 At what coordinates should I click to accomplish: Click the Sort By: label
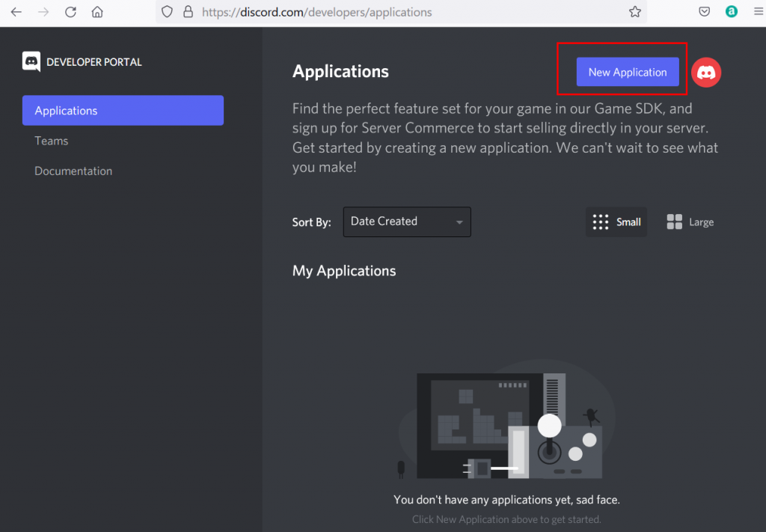click(312, 222)
